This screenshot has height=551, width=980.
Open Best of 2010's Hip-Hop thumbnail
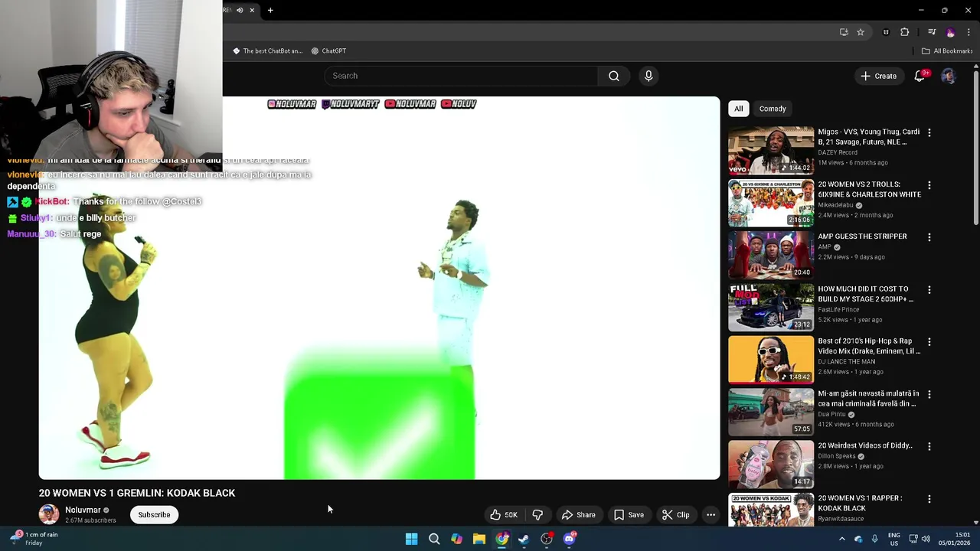point(771,360)
